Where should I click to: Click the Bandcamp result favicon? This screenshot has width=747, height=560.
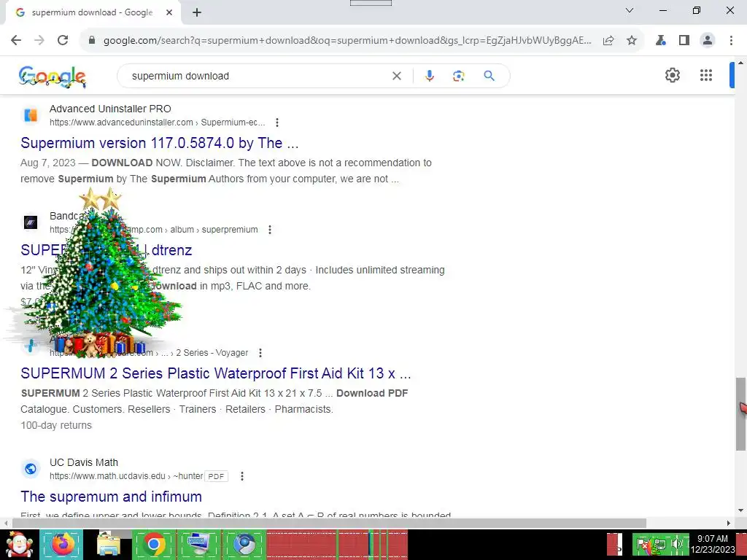point(31,222)
